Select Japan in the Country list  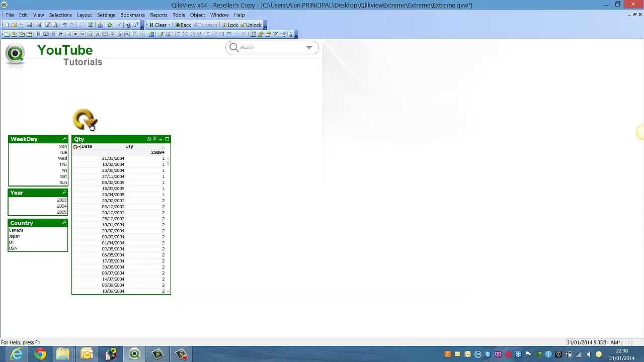pyautogui.click(x=38, y=236)
